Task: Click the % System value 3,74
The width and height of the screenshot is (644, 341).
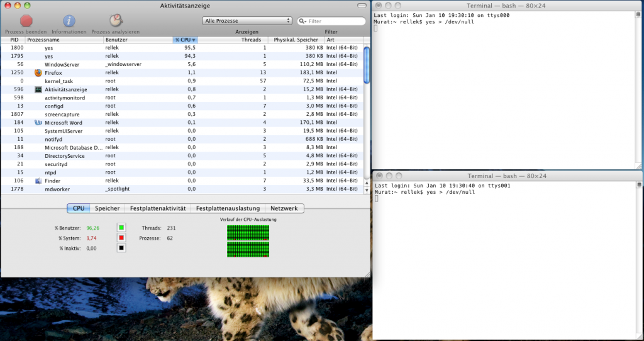Action: [x=91, y=238]
